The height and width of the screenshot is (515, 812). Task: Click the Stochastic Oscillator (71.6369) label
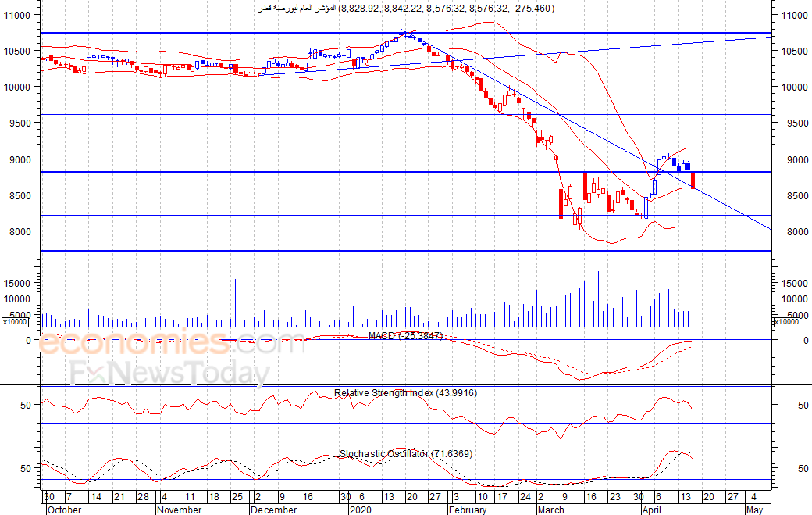pos(406,454)
